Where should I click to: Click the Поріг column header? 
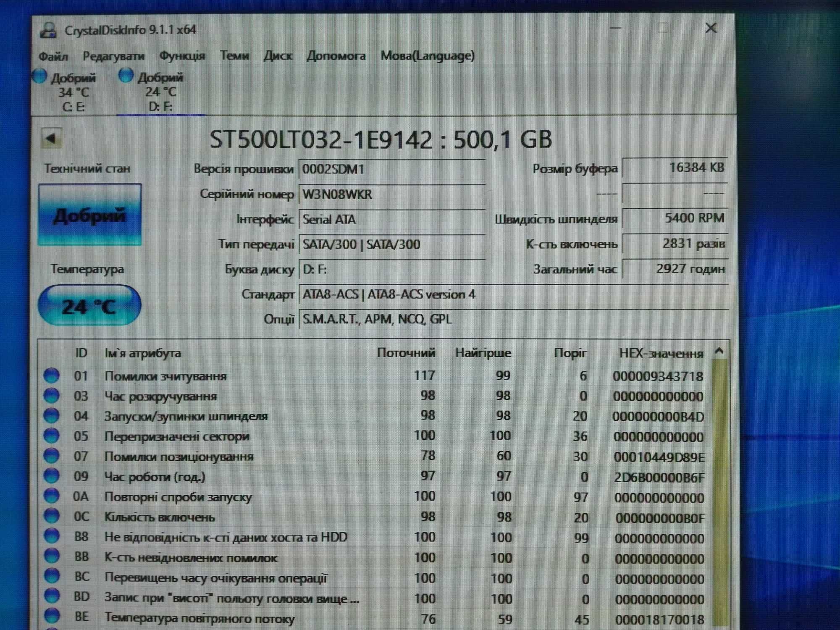(x=570, y=353)
